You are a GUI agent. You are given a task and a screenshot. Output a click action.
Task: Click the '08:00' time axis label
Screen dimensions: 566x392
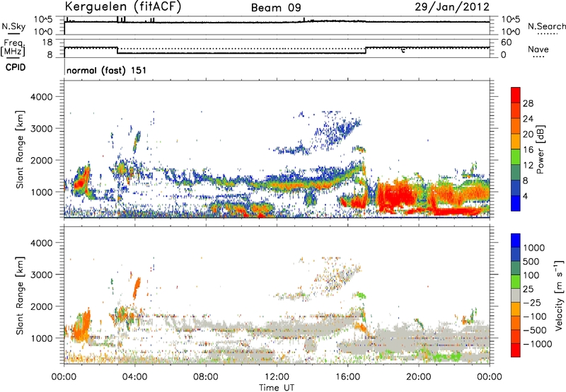click(206, 377)
